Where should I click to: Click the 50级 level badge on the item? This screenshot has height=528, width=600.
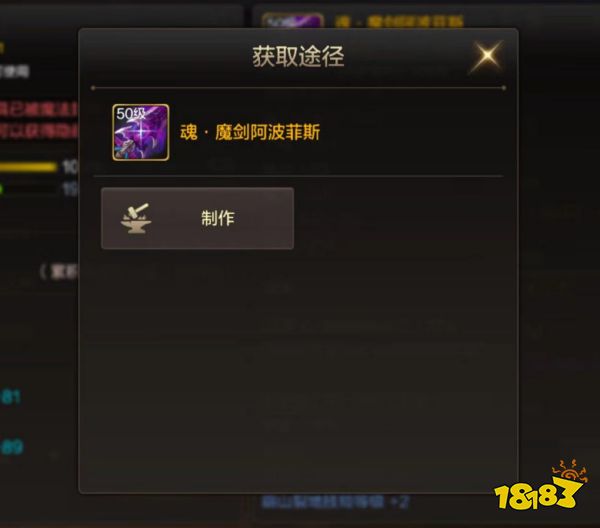tap(131, 114)
